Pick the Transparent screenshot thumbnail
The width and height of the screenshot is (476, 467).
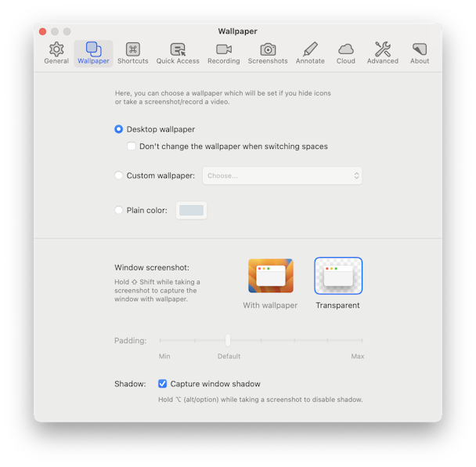pyautogui.click(x=338, y=276)
